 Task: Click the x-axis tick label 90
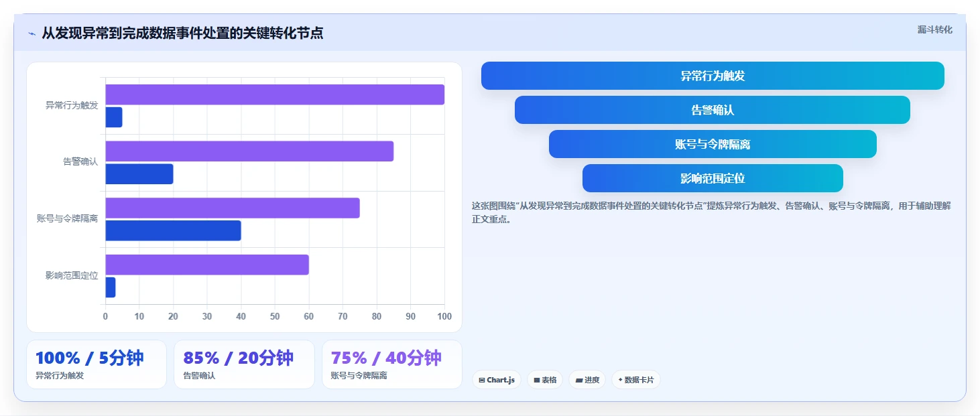[411, 316]
